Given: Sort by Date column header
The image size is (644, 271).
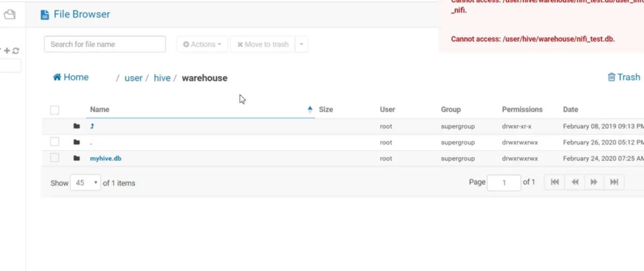Looking at the screenshot, I should coord(570,109).
